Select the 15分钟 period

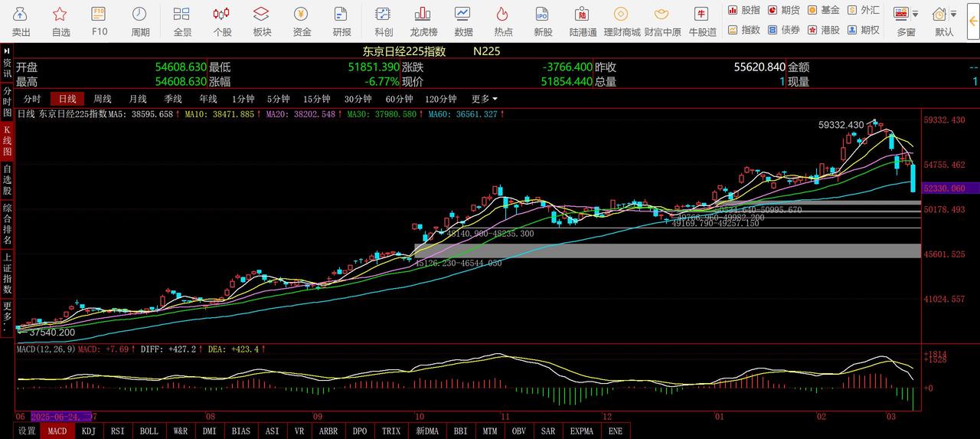click(x=317, y=99)
